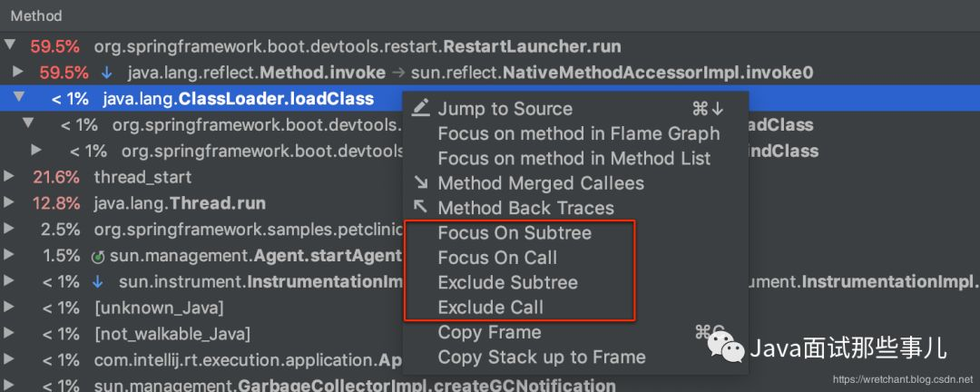Choose Focus on method in Flame Graph

pyautogui.click(x=579, y=133)
